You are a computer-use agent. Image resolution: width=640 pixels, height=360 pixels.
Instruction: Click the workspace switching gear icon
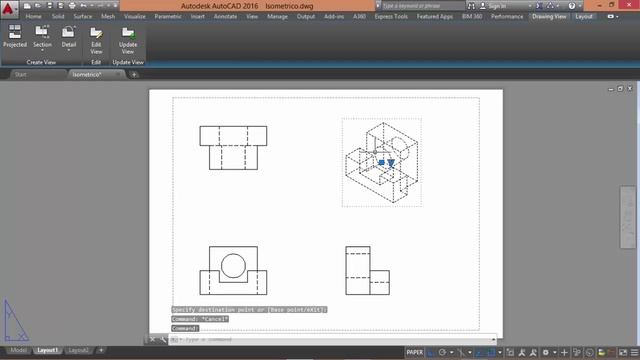[546, 352]
